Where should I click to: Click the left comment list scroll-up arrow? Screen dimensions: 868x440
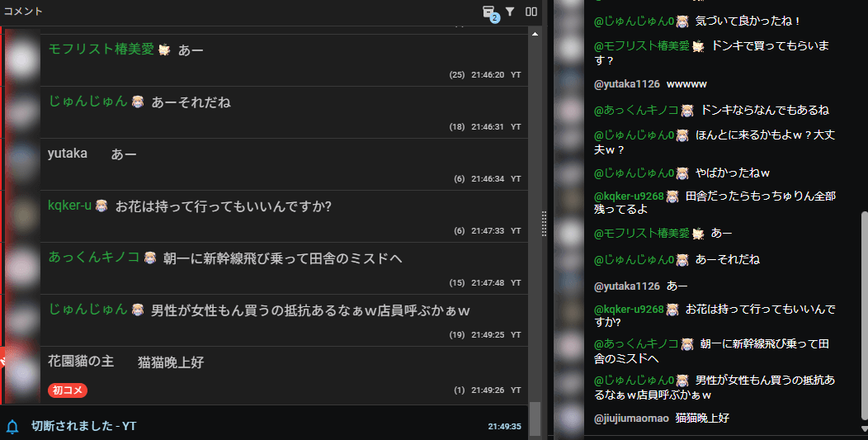click(534, 35)
